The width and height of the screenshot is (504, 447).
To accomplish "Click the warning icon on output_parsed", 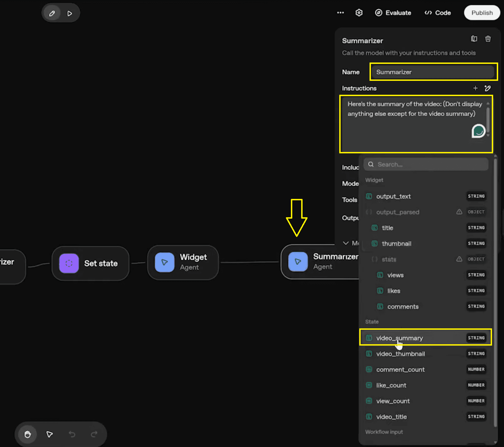I will [x=459, y=212].
